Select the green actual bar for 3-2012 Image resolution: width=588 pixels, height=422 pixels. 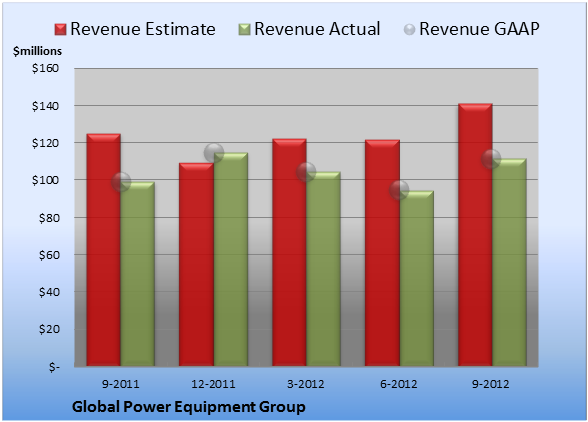[x=324, y=269]
